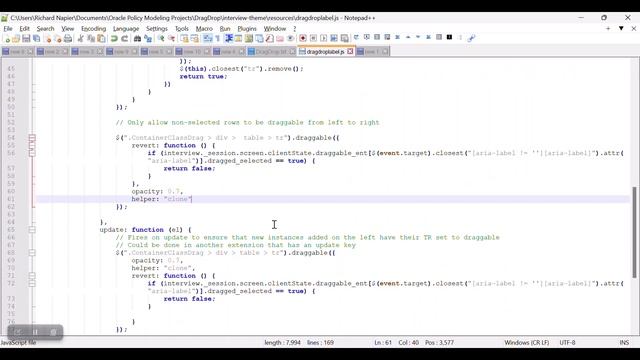Show the Document Map panel icon
This screenshot has width=640, height=360.
[x=249, y=38]
